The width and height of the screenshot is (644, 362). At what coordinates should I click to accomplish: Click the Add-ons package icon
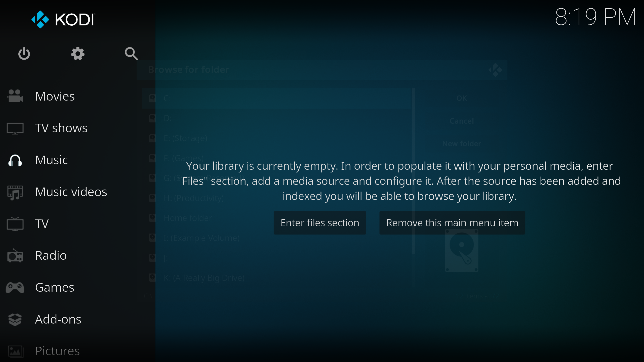click(15, 319)
